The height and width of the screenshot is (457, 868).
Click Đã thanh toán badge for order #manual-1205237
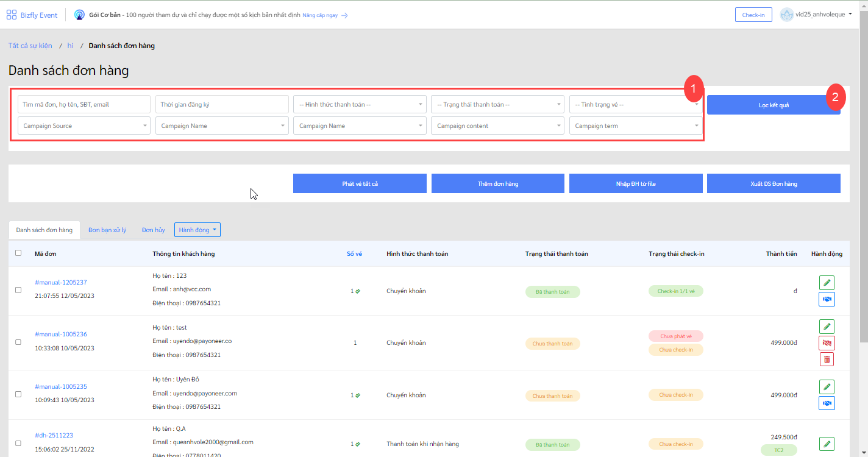[553, 292]
